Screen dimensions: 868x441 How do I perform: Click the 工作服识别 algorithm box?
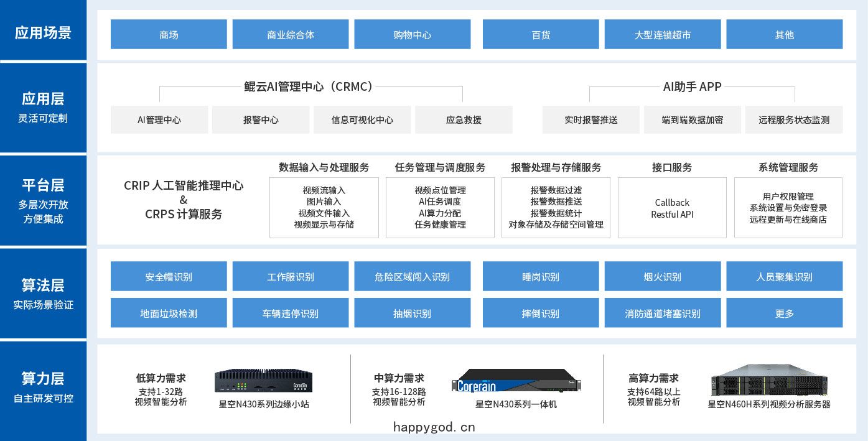coord(291,276)
